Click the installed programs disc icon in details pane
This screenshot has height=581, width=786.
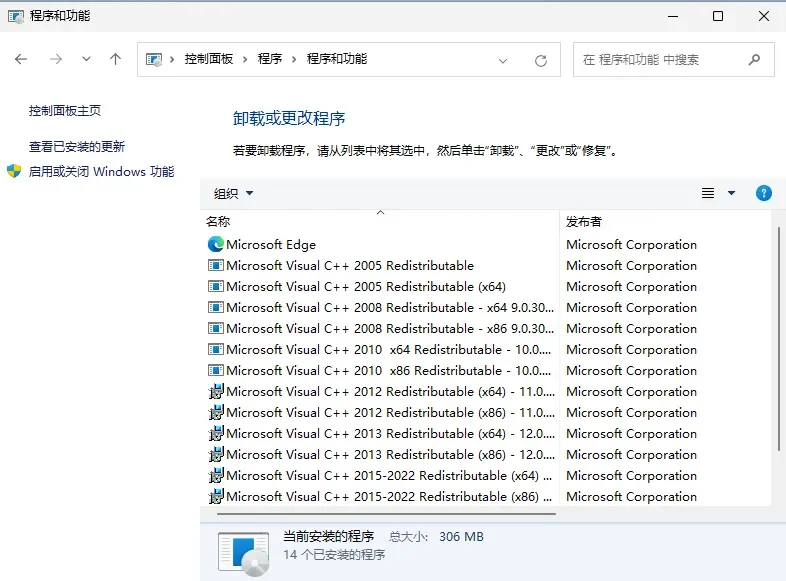click(243, 553)
